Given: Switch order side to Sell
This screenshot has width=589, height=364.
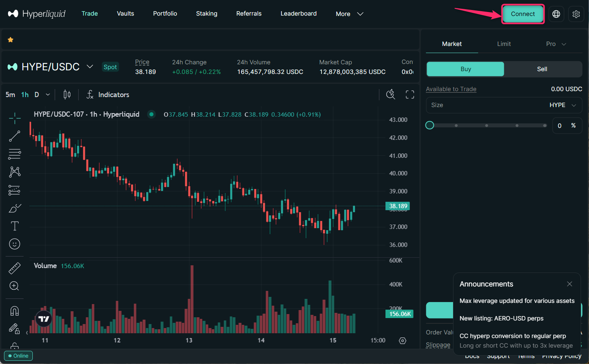Looking at the screenshot, I should pos(542,69).
